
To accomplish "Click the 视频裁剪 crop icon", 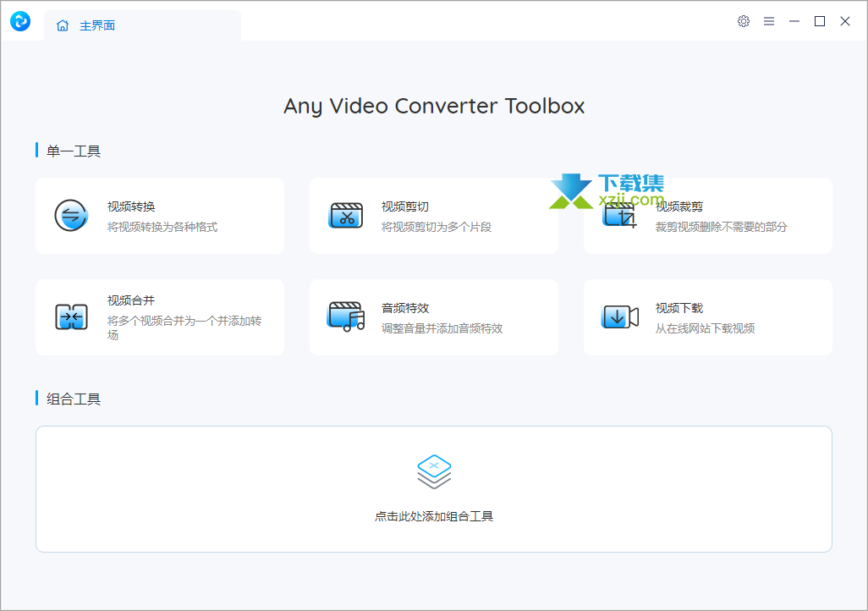I will [619, 216].
